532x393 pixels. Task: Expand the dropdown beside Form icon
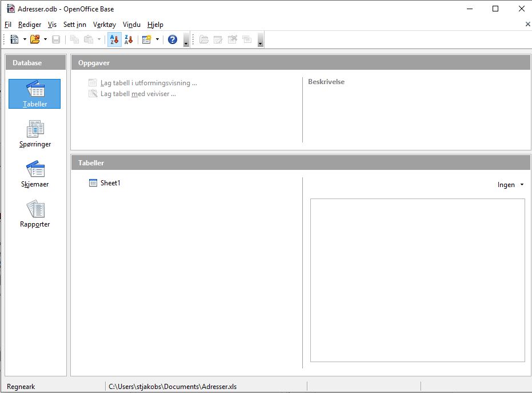(157, 39)
